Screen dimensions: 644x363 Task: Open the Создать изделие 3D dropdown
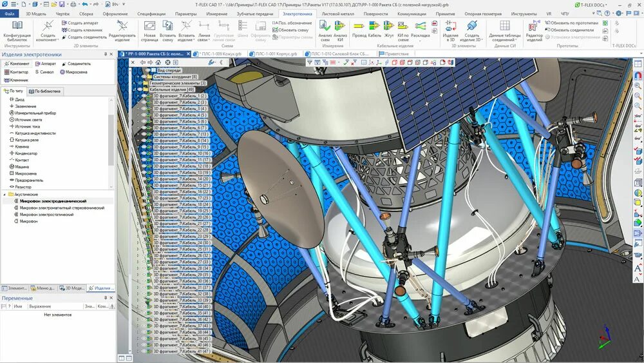pyautogui.click(x=481, y=40)
